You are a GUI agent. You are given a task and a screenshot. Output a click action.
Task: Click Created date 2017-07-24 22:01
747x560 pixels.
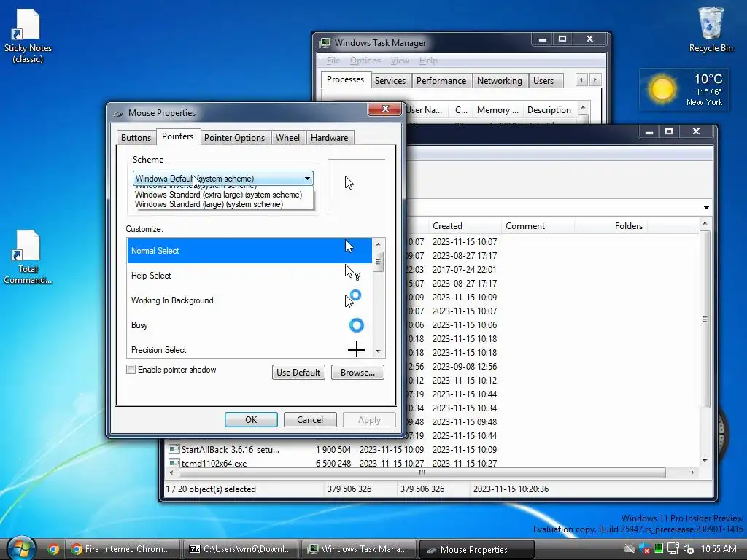pos(465,270)
